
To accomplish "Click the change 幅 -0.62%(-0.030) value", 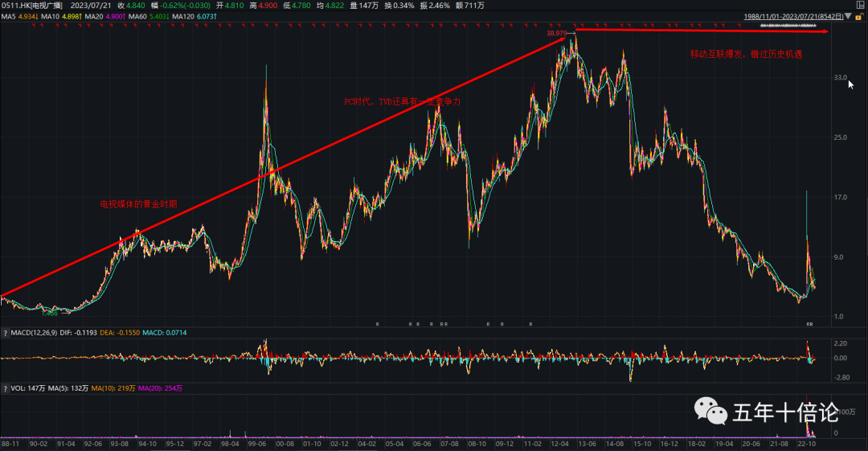I will (x=181, y=6).
